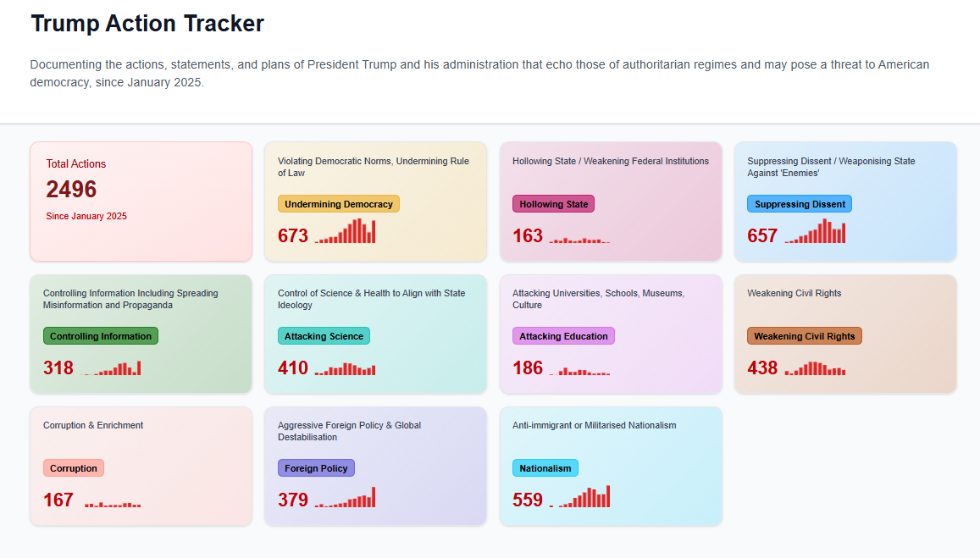The width and height of the screenshot is (980, 558).
Task: Click the bar chart beside 657
Action: coord(815,232)
